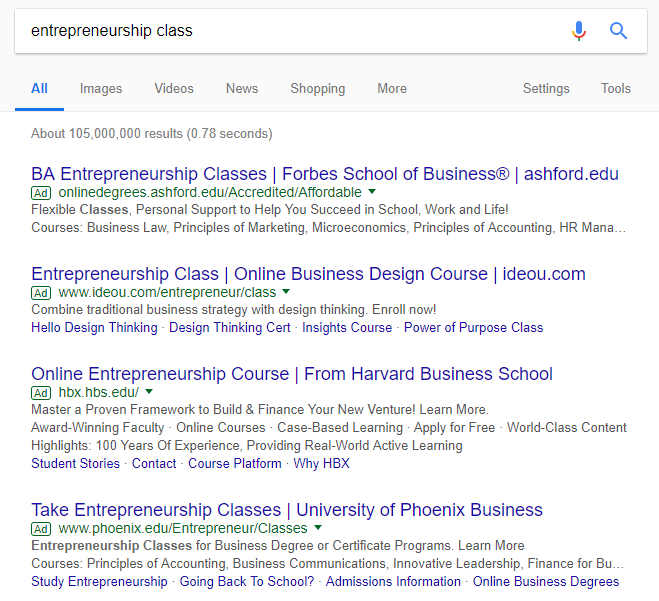Expand dropdown arrow next to ashford.edu URL

pyautogui.click(x=372, y=191)
